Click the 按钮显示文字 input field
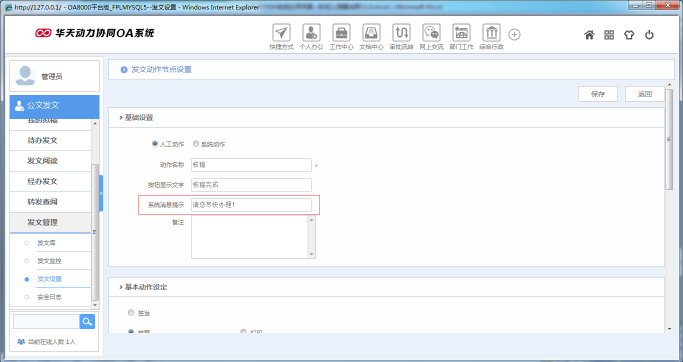Screen dimensions: 683x362 pyautogui.click(x=251, y=185)
